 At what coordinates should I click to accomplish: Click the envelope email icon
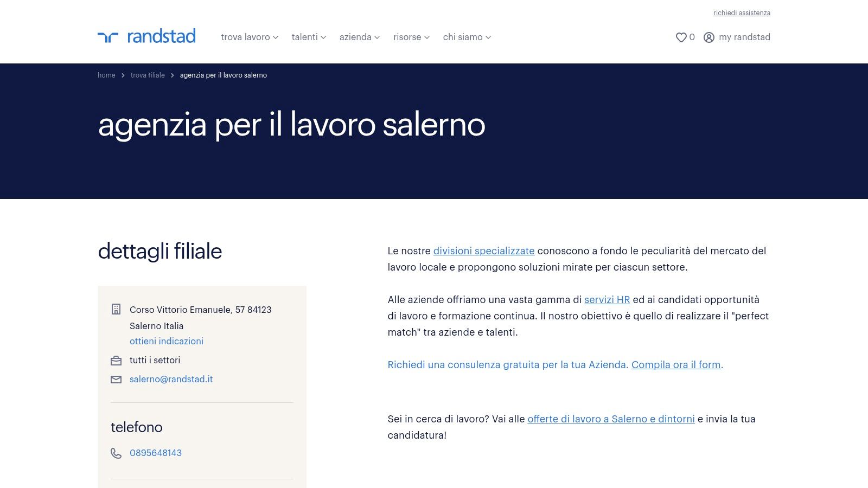pos(116,380)
